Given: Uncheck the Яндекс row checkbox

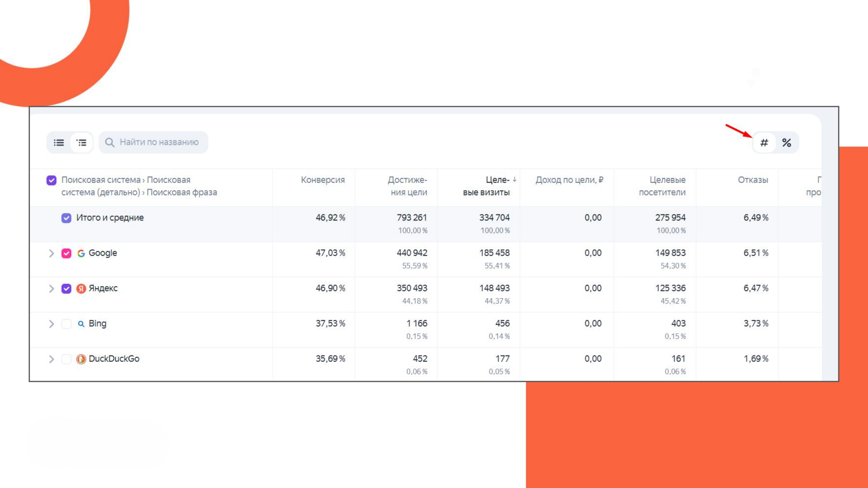Looking at the screenshot, I should tap(66, 289).
